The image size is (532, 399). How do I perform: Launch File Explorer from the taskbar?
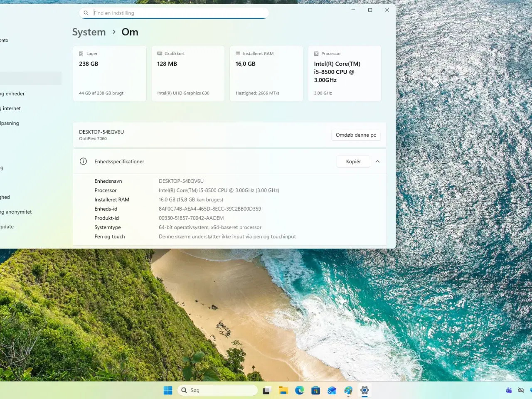(283, 390)
